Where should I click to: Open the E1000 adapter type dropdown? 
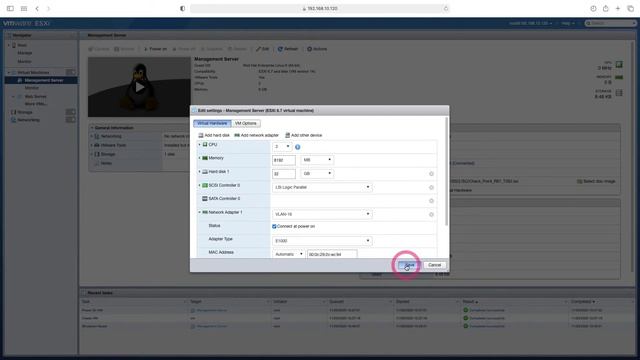point(322,241)
